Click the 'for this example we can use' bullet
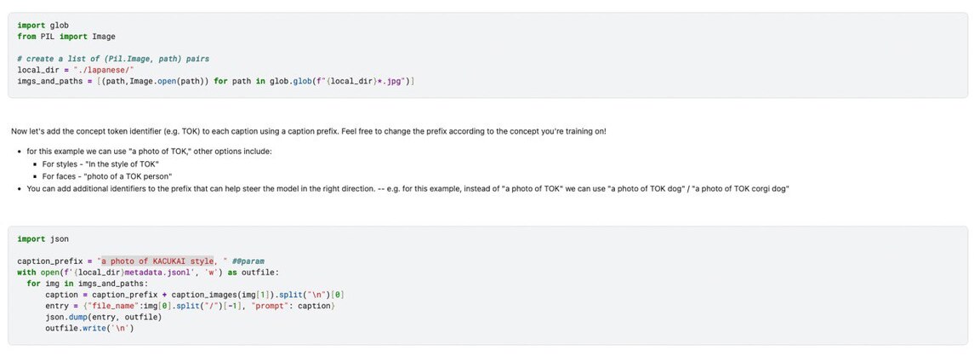The width and height of the screenshot is (980, 356). [x=149, y=151]
